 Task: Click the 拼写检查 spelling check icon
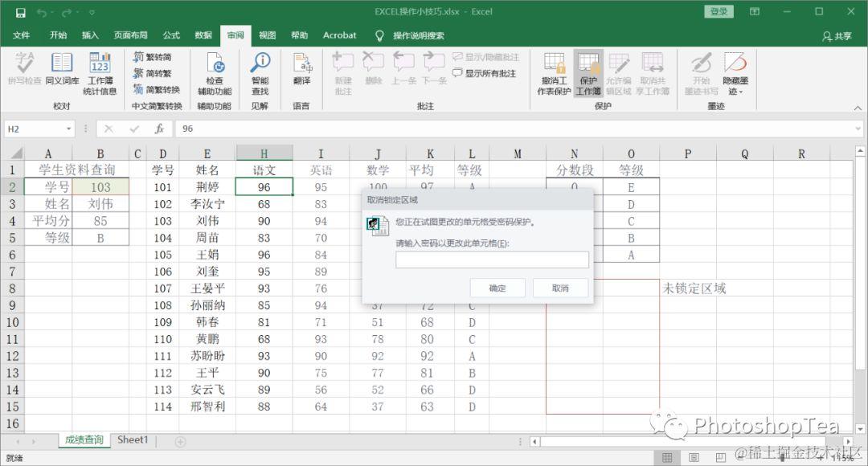24,68
